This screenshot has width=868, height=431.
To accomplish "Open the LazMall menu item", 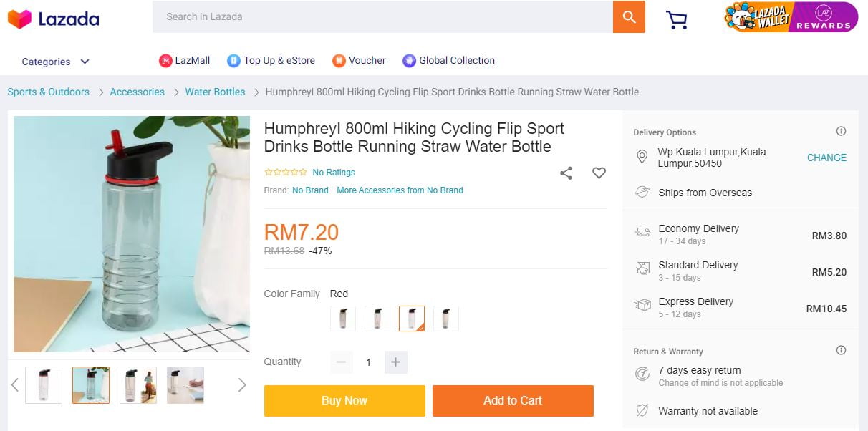I will (x=185, y=61).
